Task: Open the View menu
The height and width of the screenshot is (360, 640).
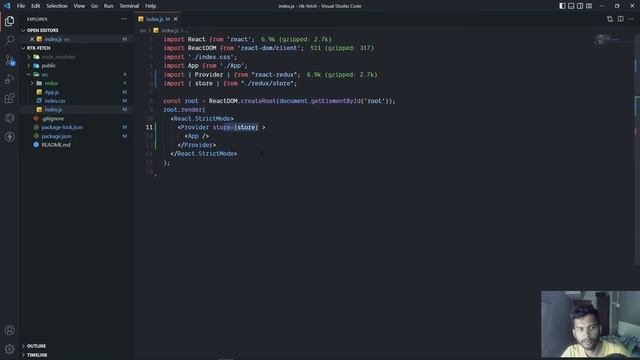Action: [79, 6]
